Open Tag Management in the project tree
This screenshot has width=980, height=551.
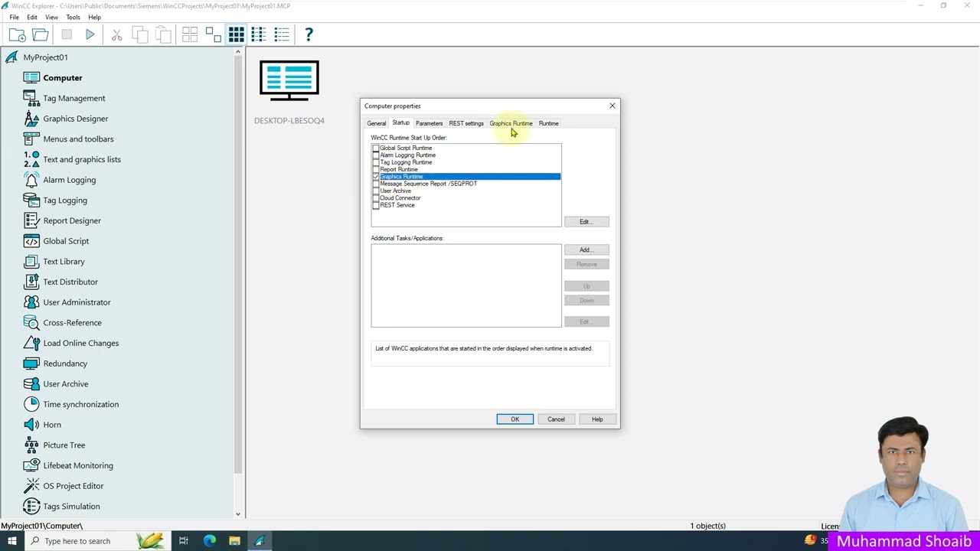(74, 98)
